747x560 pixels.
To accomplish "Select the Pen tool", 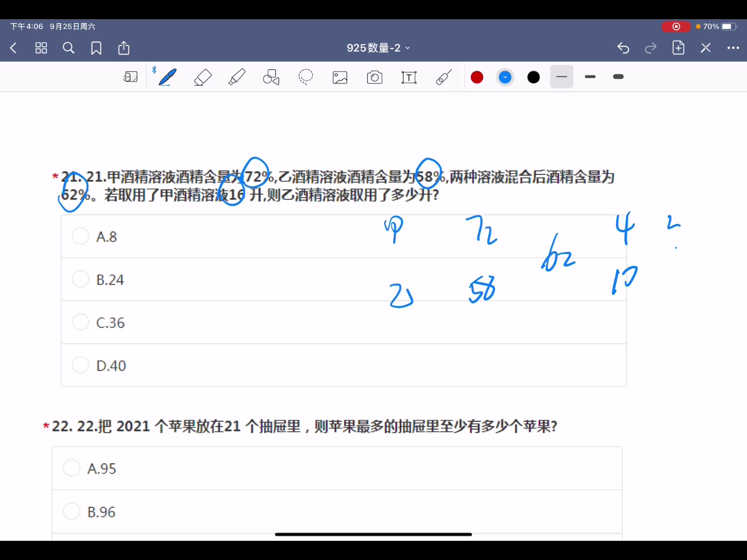I will (x=167, y=77).
